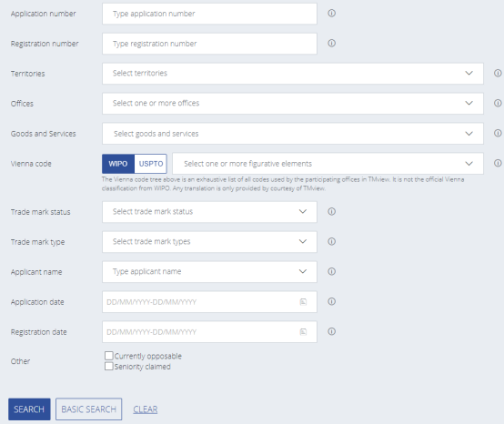Image resolution: width=504 pixels, height=424 pixels.
Task: Select the WIPO Vienna code option
Action: pos(118,164)
